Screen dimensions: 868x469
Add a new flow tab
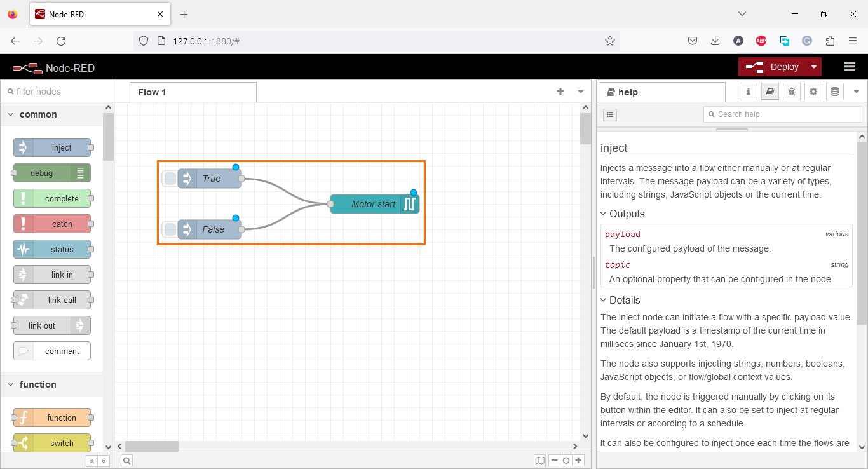click(x=560, y=92)
